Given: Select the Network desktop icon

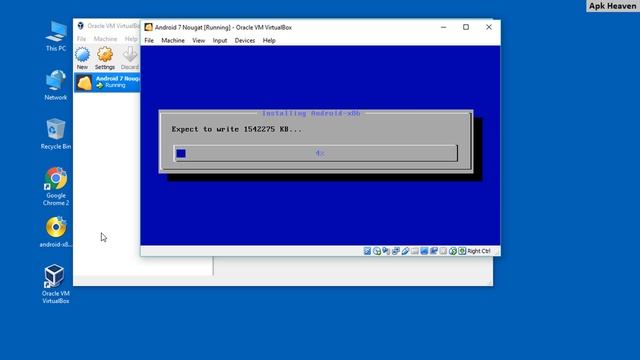Looking at the screenshot, I should (56, 85).
